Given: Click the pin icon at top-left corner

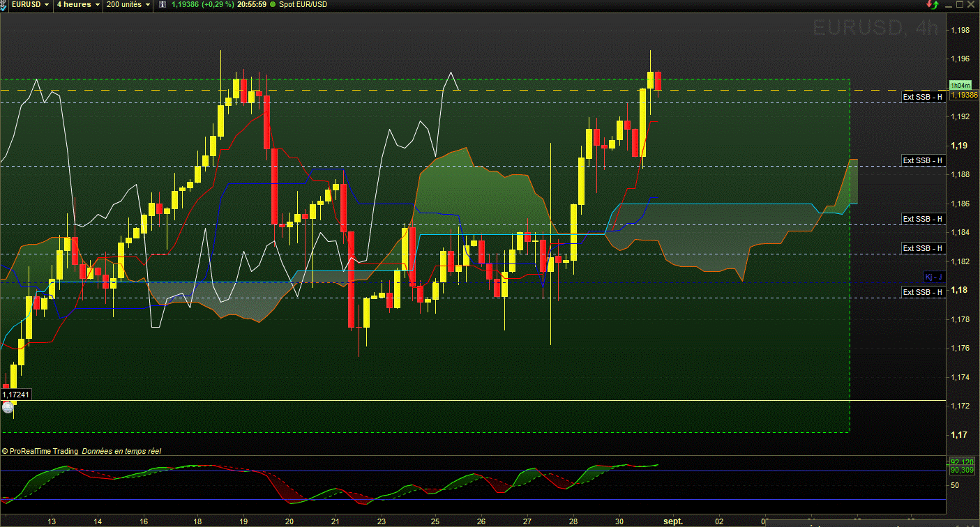Looking at the screenshot, I should coord(5,4).
